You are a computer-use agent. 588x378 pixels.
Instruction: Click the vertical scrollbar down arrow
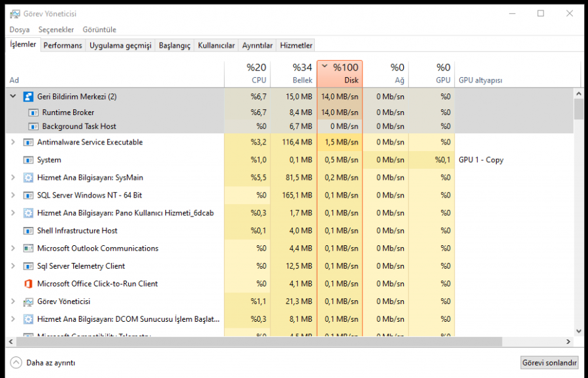579,332
